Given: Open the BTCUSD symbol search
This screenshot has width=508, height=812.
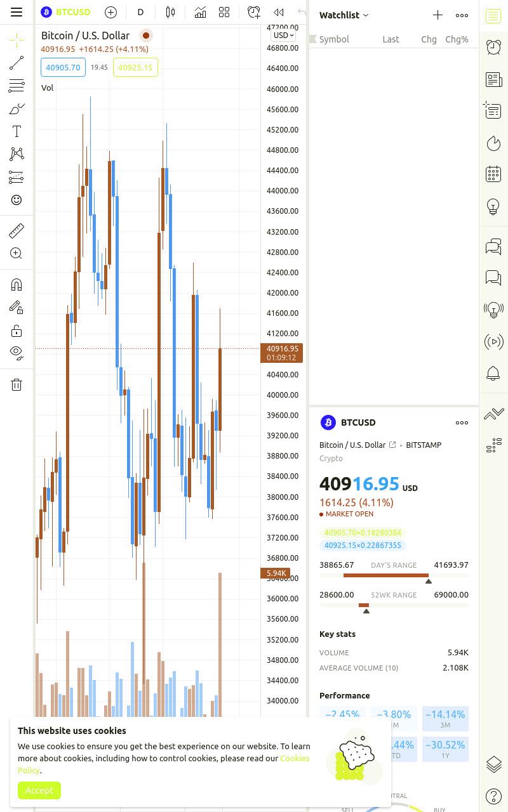Looking at the screenshot, I should tap(66, 12).
